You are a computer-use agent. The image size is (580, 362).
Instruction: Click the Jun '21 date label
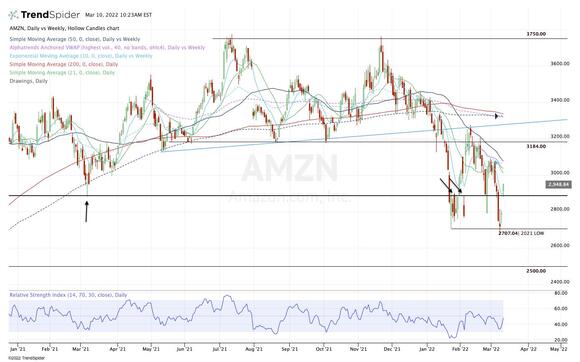coord(184,349)
